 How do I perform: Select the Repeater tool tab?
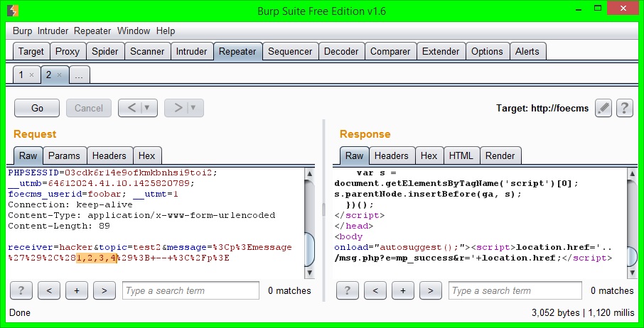(238, 52)
